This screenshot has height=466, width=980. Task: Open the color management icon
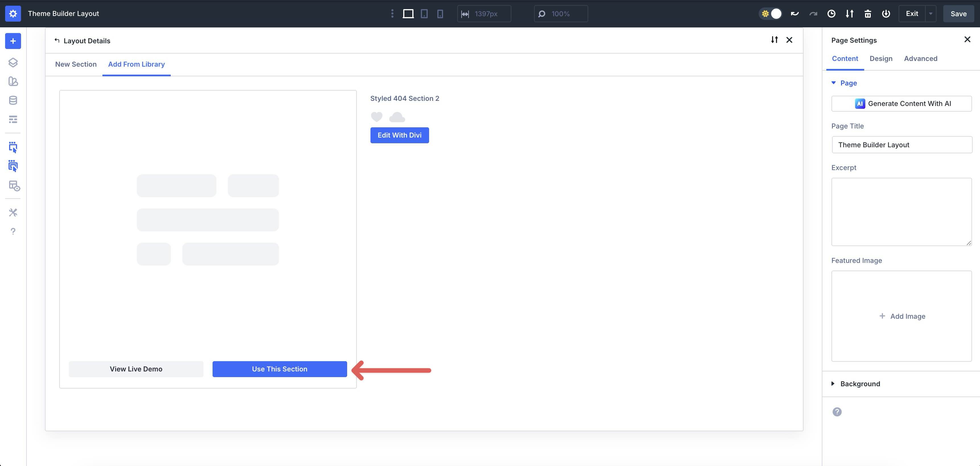click(x=13, y=81)
